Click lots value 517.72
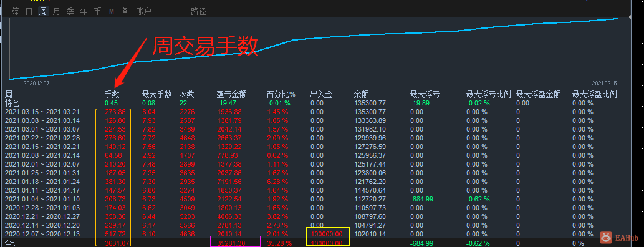 (115, 235)
